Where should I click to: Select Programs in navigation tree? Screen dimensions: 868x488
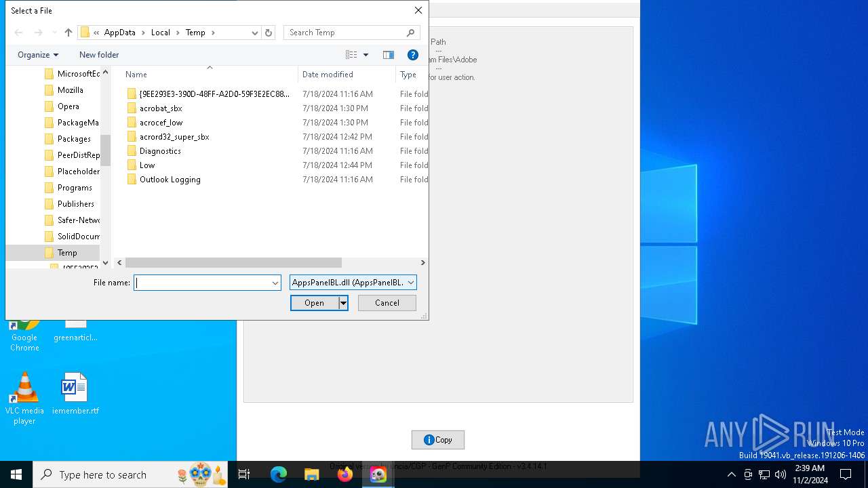(75, 188)
